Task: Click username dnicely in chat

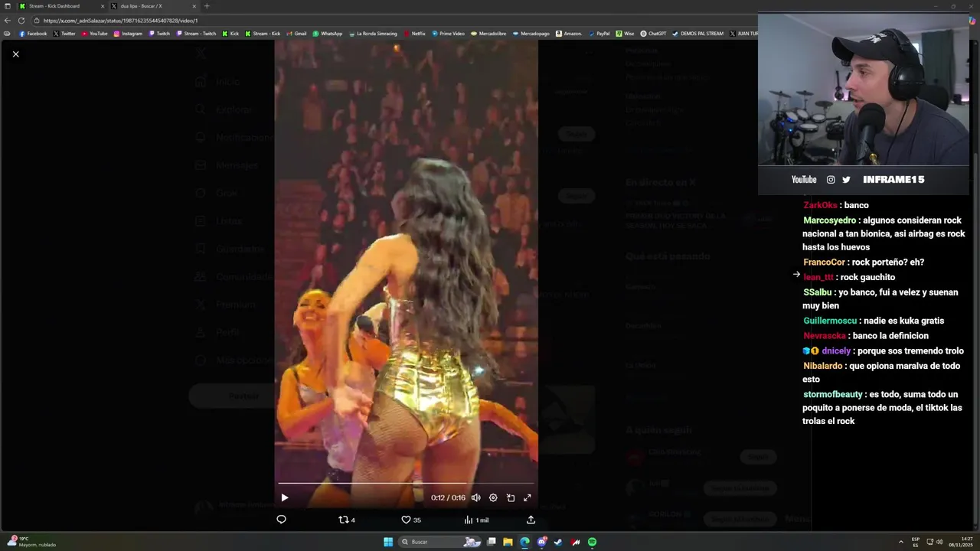Action: click(836, 351)
